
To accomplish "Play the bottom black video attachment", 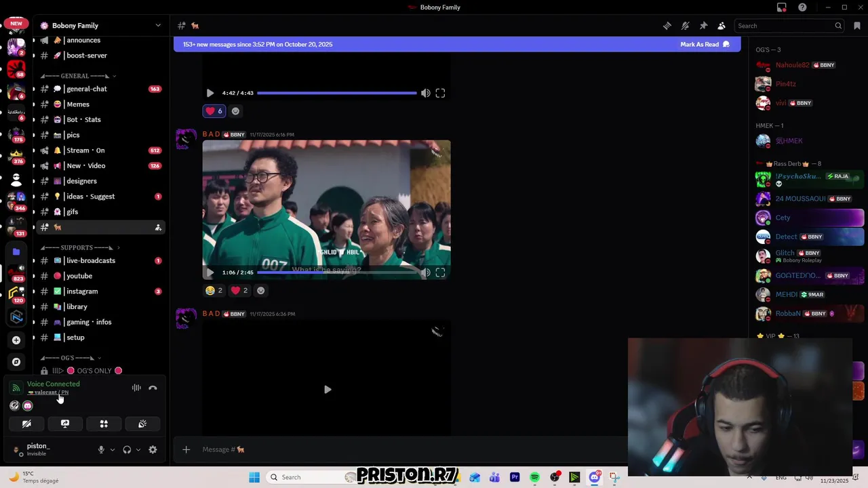I will coord(327,390).
